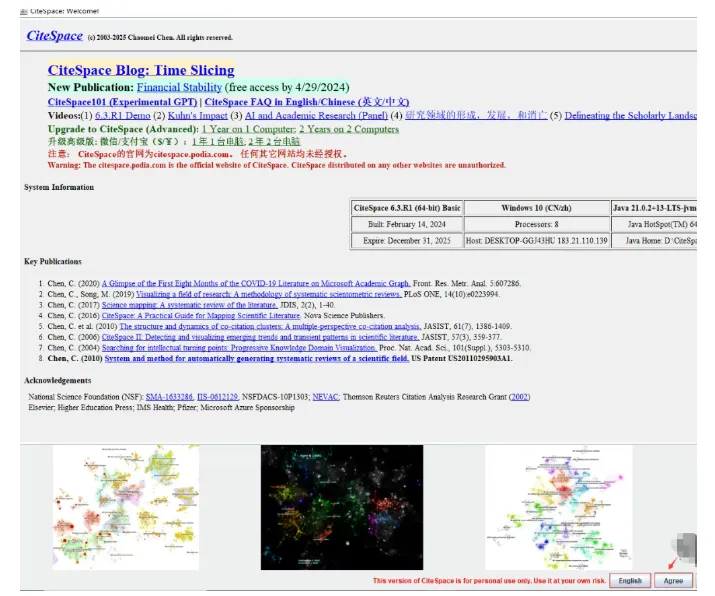Click the dark-background cluster network thumbnail
This screenshot has height=596, width=715.
342,508
